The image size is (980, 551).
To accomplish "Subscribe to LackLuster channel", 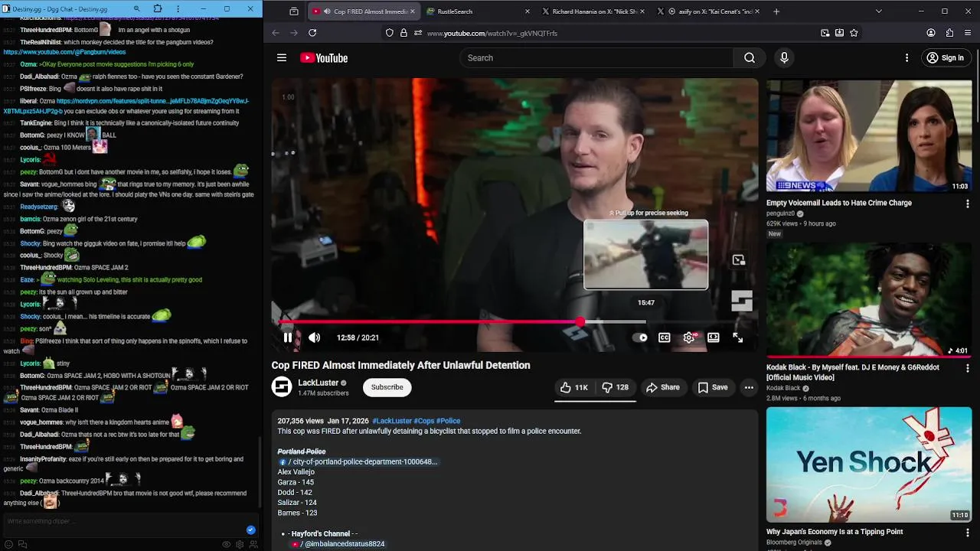I will pyautogui.click(x=387, y=387).
